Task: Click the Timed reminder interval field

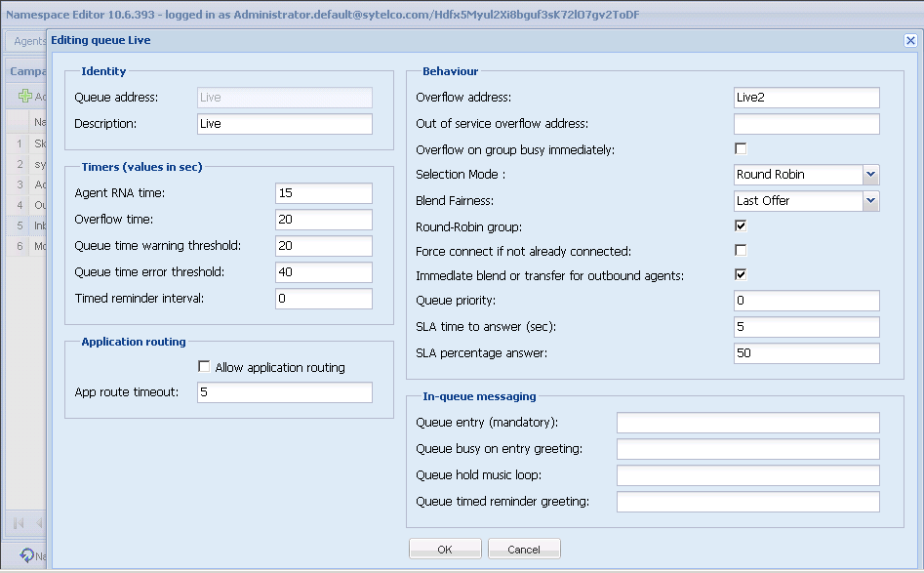Action: (x=324, y=299)
